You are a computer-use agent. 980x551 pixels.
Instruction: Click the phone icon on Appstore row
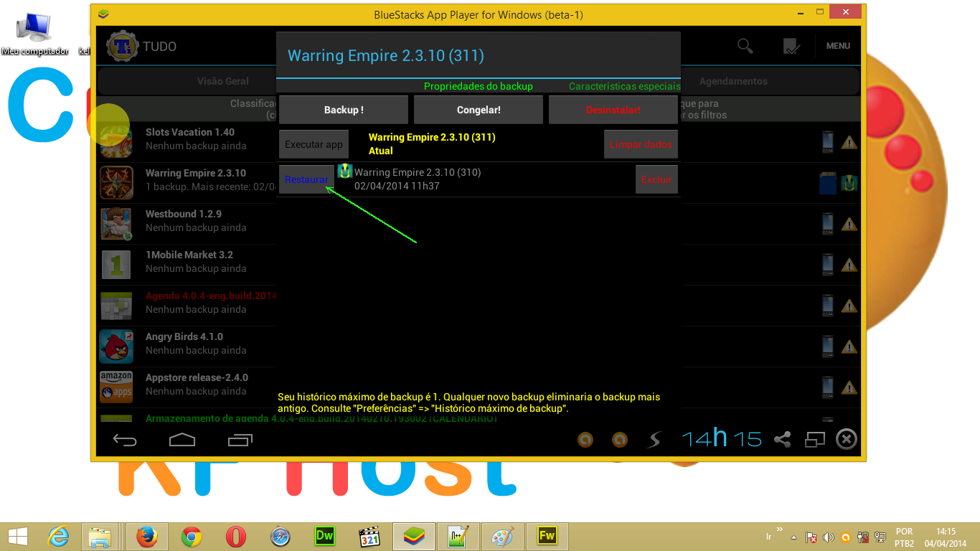[828, 387]
